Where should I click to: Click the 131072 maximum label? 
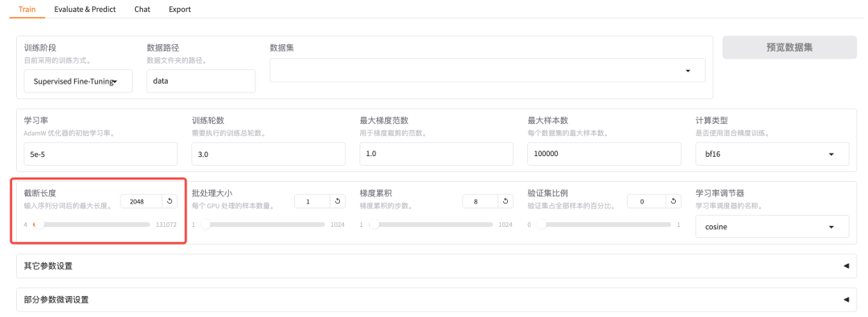coord(166,225)
